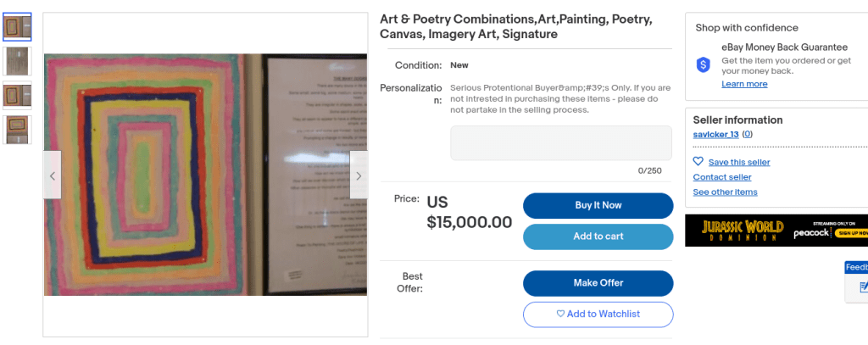Click the Jurassic World Peacock ad banner
The image size is (868, 345).
click(x=776, y=231)
